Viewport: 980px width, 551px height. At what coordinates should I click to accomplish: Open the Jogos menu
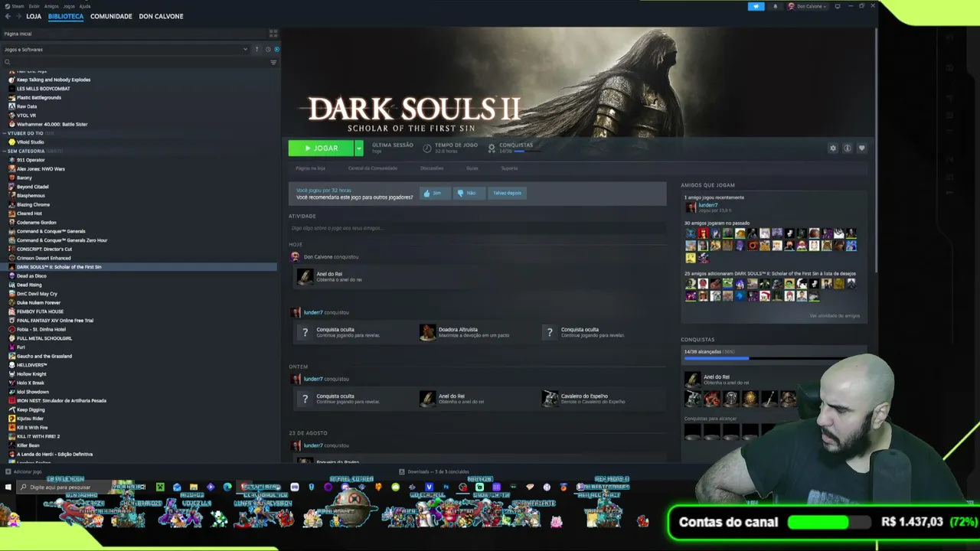(69, 6)
